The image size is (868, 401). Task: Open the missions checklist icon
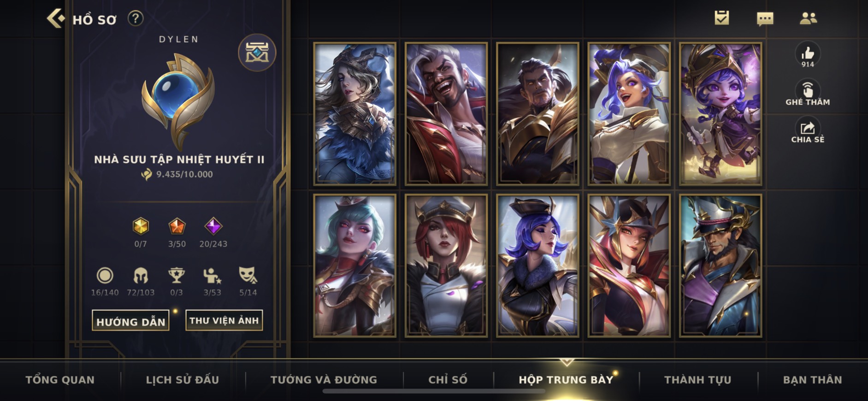722,18
